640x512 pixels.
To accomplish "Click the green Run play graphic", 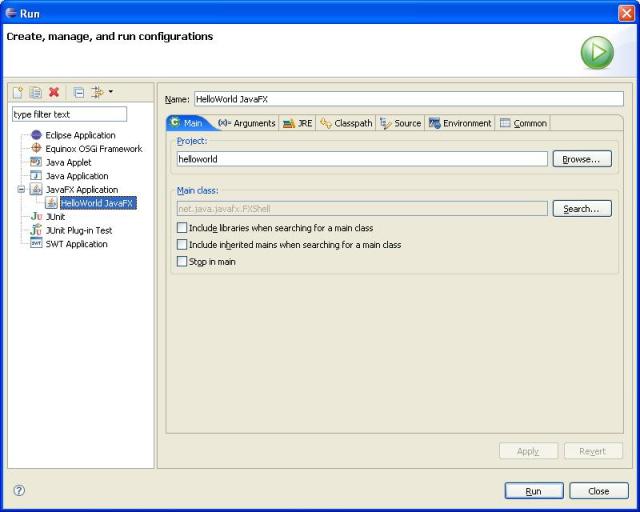I will (597, 52).
